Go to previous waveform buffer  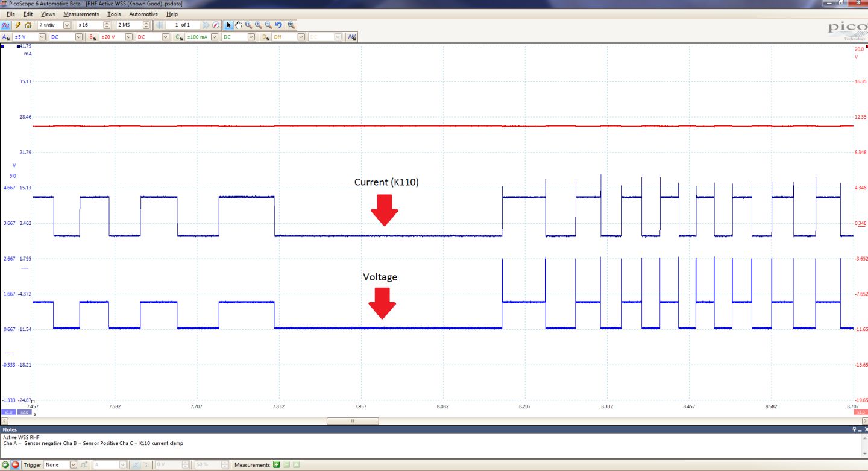point(159,25)
